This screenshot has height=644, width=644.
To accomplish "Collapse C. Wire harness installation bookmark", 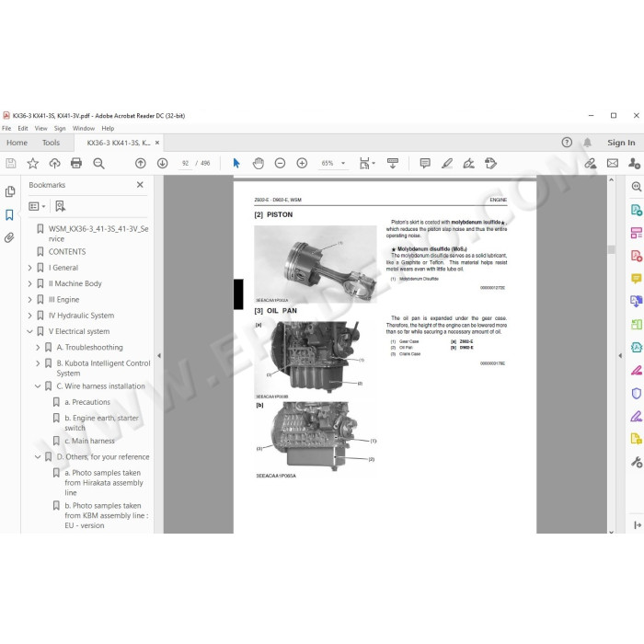I will pyautogui.click(x=38, y=386).
